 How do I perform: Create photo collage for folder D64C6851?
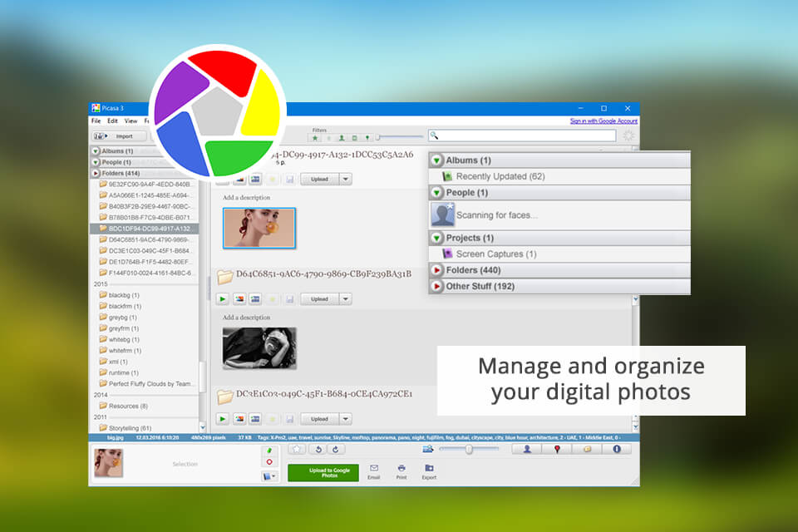coord(239,299)
